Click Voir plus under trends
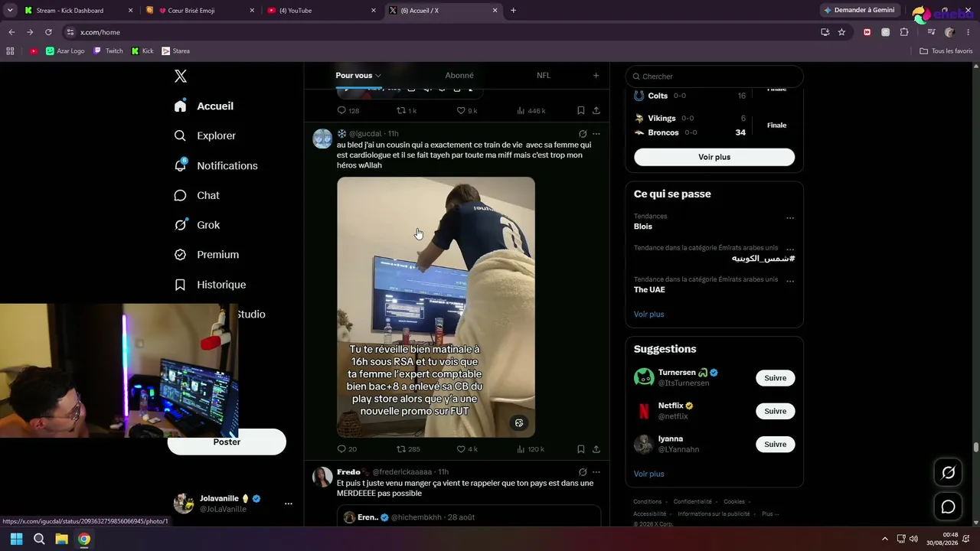 (649, 315)
